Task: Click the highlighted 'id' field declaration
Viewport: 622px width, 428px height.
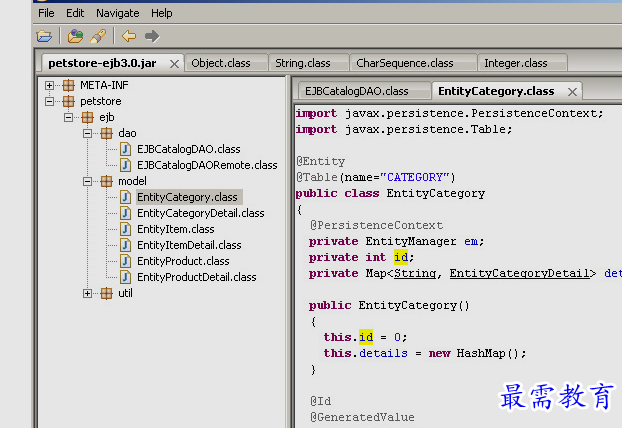Action: (x=401, y=257)
